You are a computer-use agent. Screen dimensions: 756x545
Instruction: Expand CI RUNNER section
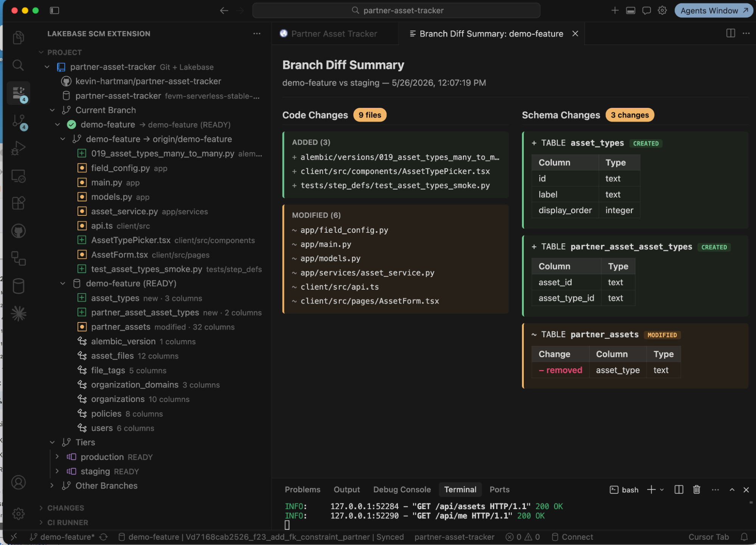click(41, 522)
